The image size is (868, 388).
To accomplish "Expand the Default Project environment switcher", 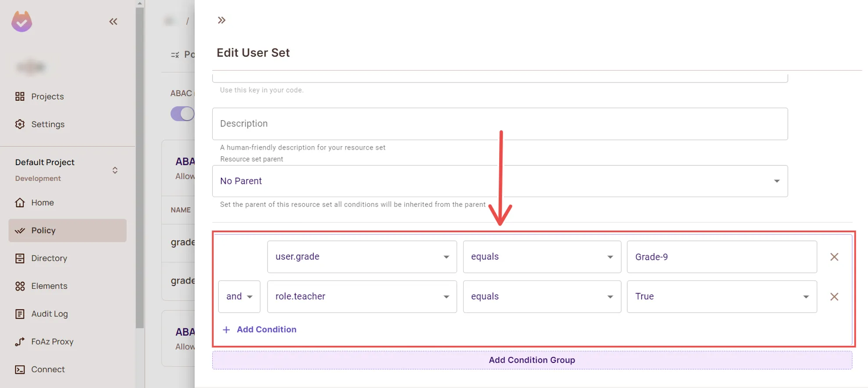I will click(114, 170).
